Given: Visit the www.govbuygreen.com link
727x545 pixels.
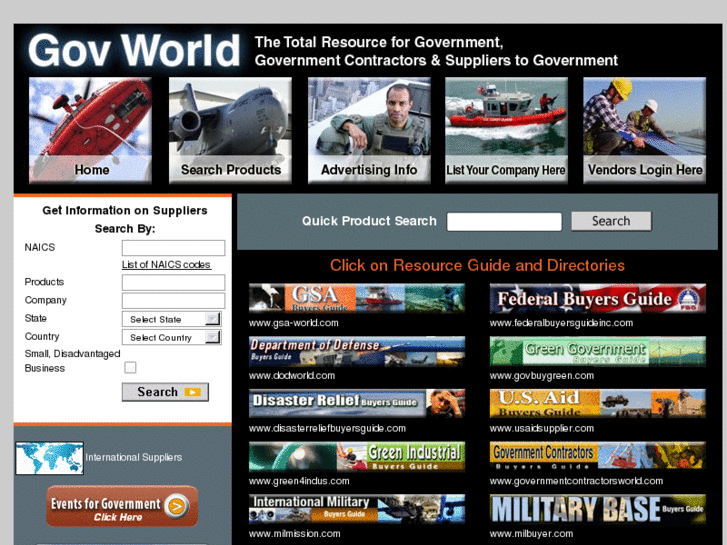Looking at the screenshot, I should click(542, 375).
